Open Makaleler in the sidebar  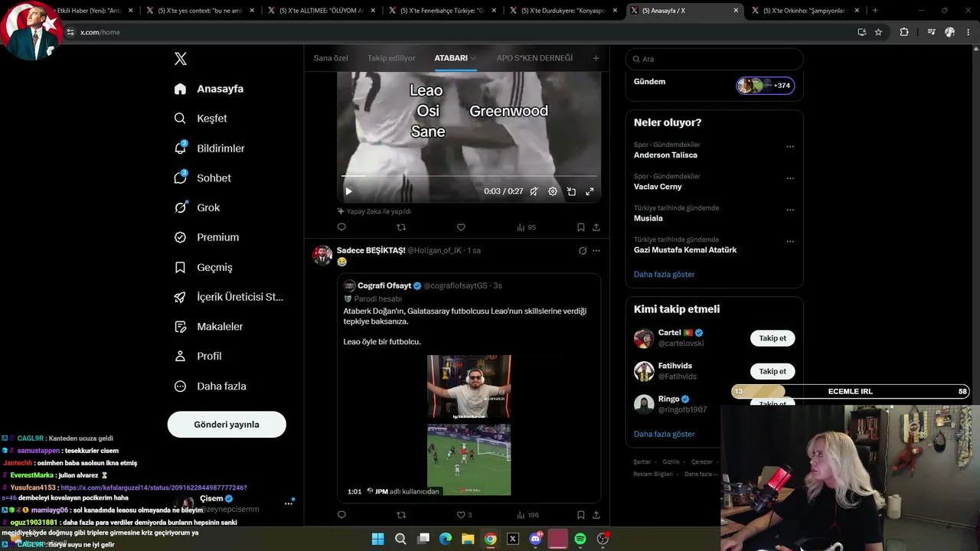pos(208,327)
